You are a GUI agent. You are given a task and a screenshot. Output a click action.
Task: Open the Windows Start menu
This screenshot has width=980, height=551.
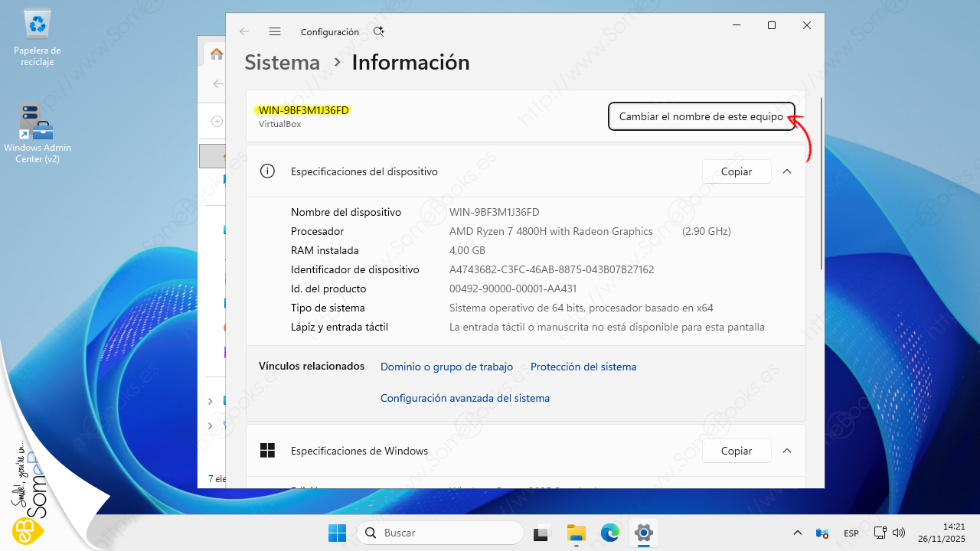coord(337,533)
